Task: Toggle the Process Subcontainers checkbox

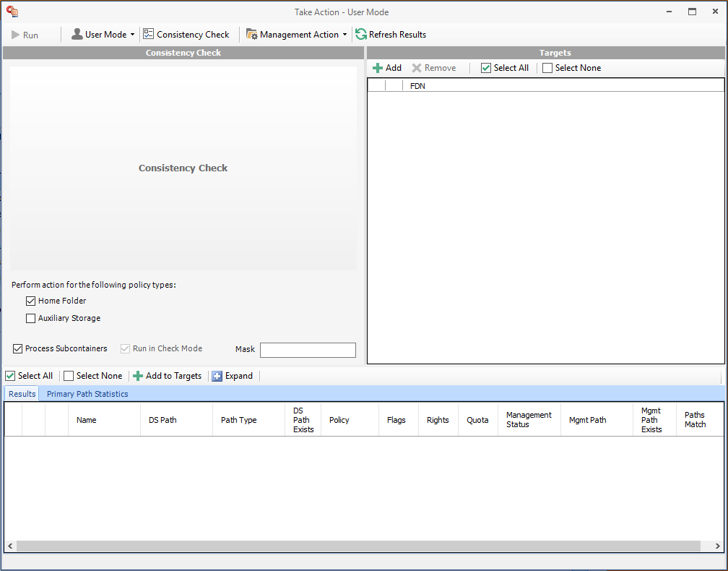Action: 17,348
